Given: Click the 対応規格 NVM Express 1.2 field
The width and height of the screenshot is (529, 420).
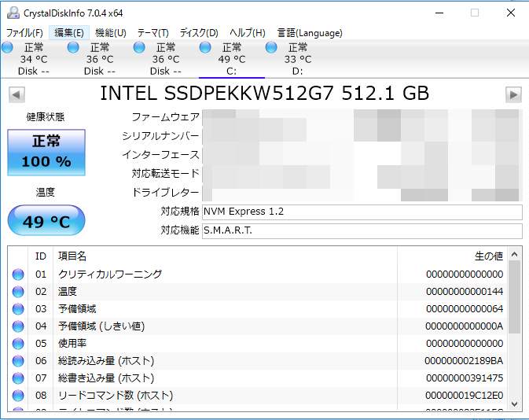Looking at the screenshot, I should [x=362, y=212].
